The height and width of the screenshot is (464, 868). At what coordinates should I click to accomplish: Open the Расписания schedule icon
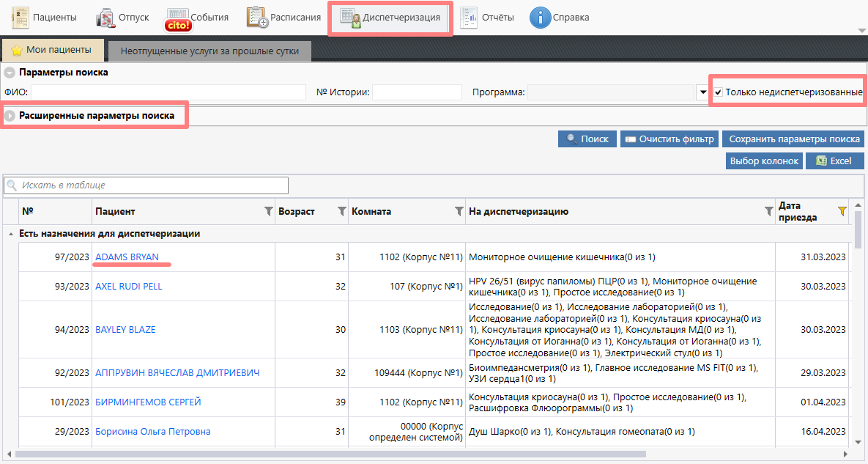click(257, 17)
